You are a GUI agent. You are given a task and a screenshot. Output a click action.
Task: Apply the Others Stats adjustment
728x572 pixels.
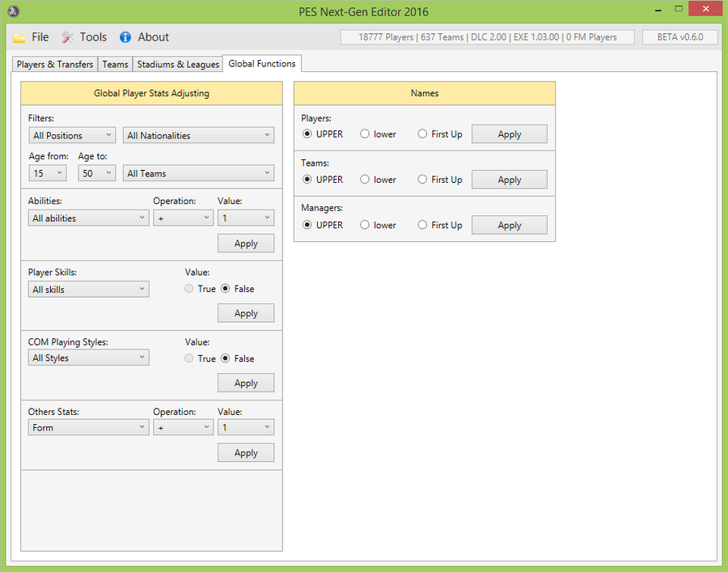pyautogui.click(x=246, y=453)
